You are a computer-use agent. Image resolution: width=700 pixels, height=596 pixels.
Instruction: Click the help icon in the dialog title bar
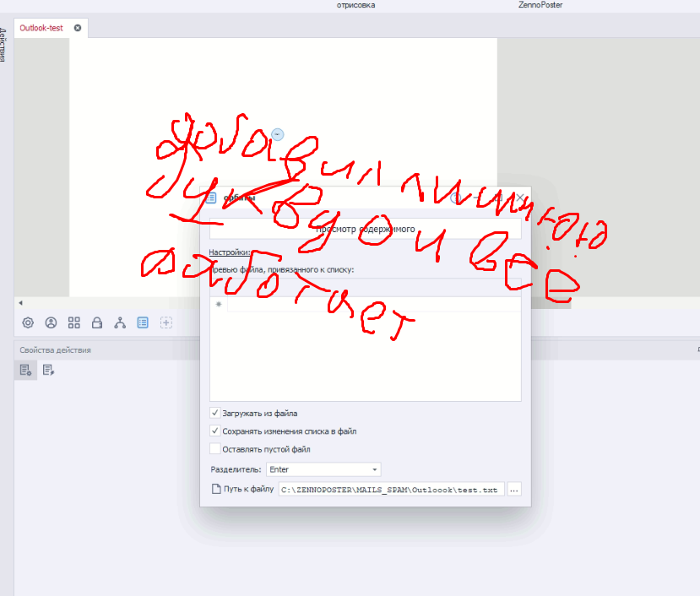tap(455, 198)
